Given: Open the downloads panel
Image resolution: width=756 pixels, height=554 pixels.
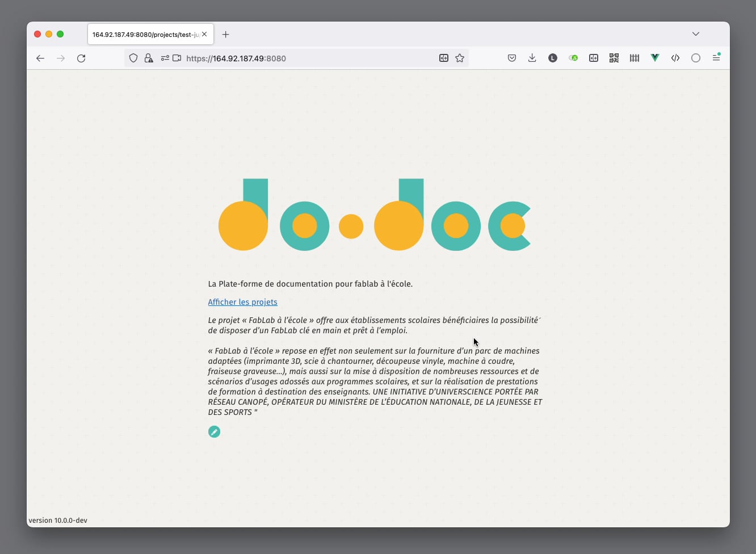Looking at the screenshot, I should (x=532, y=58).
